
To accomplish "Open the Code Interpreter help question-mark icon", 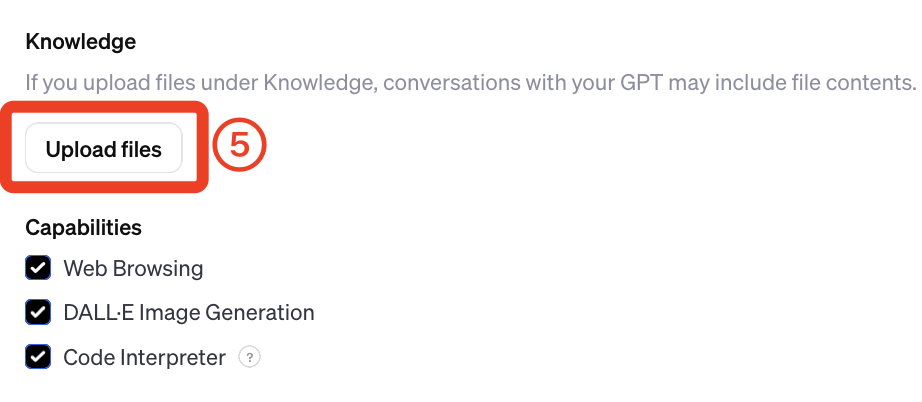I will coord(249,357).
